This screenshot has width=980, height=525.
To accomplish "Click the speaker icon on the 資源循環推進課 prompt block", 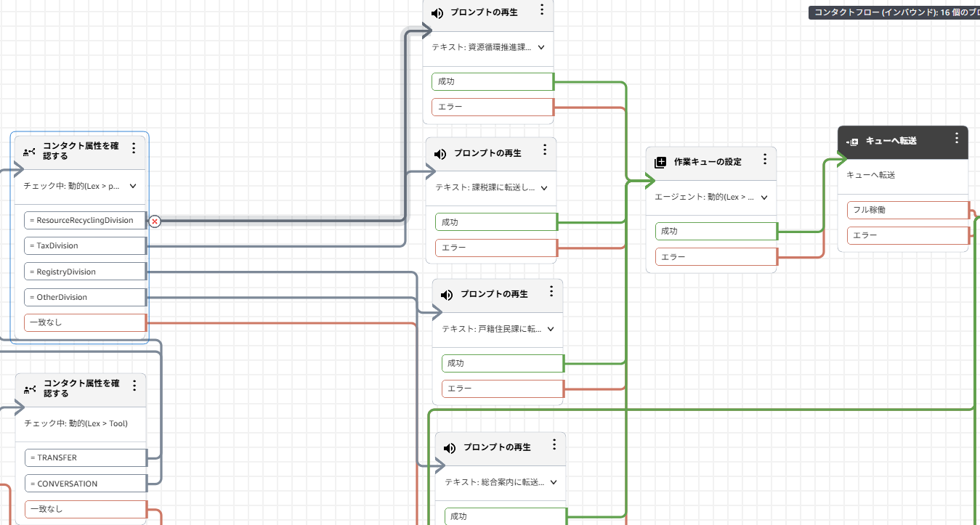I will (x=437, y=13).
